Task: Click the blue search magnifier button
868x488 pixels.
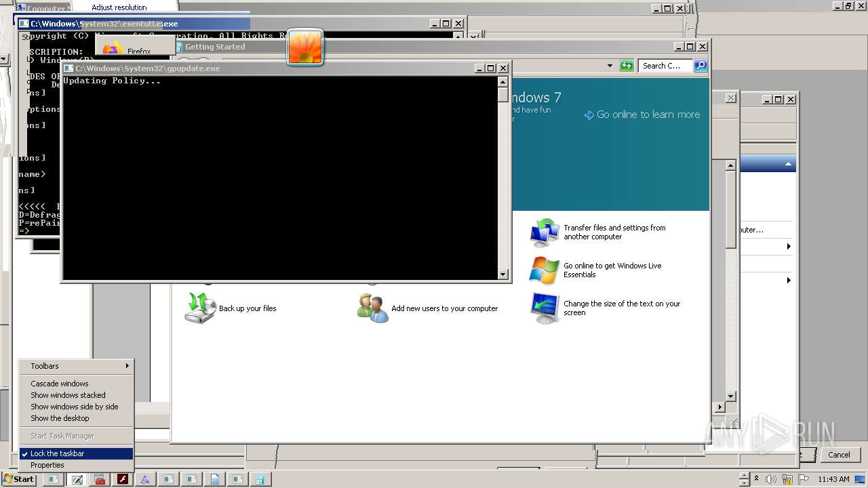Action: click(x=701, y=66)
